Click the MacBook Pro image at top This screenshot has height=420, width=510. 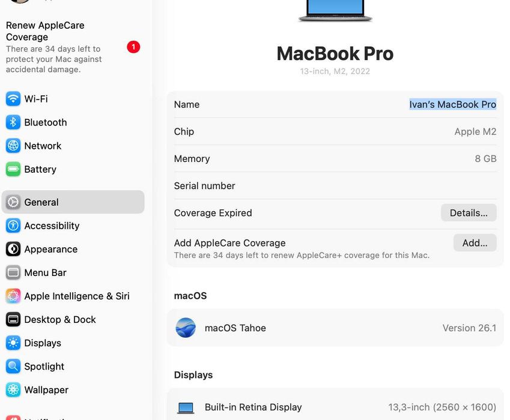pos(335,11)
